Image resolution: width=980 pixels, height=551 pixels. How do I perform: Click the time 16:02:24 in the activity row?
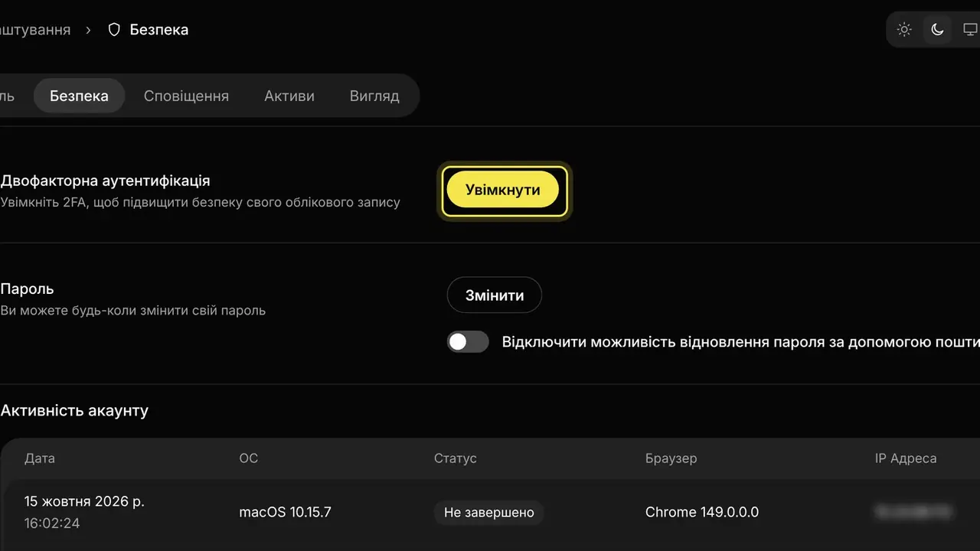click(52, 523)
